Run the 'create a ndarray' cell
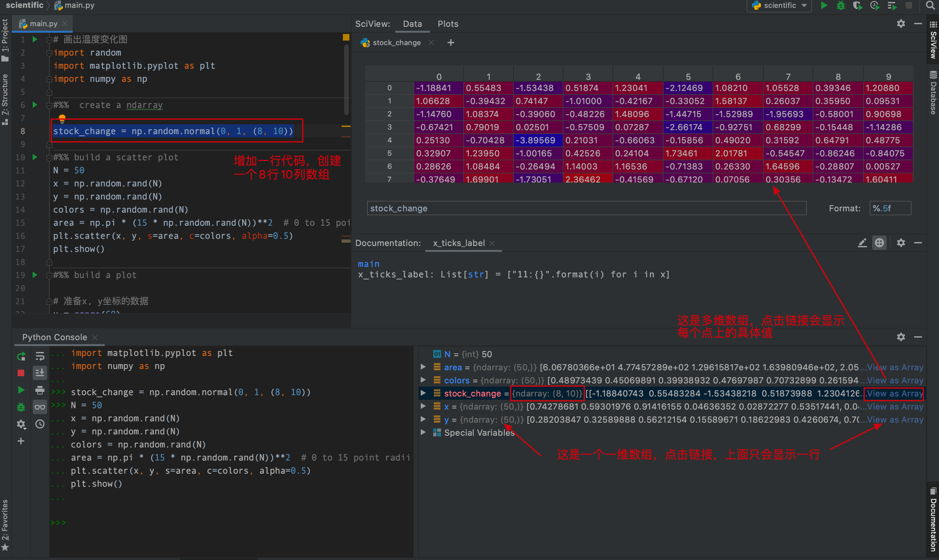The height and width of the screenshot is (560, 939). click(34, 105)
